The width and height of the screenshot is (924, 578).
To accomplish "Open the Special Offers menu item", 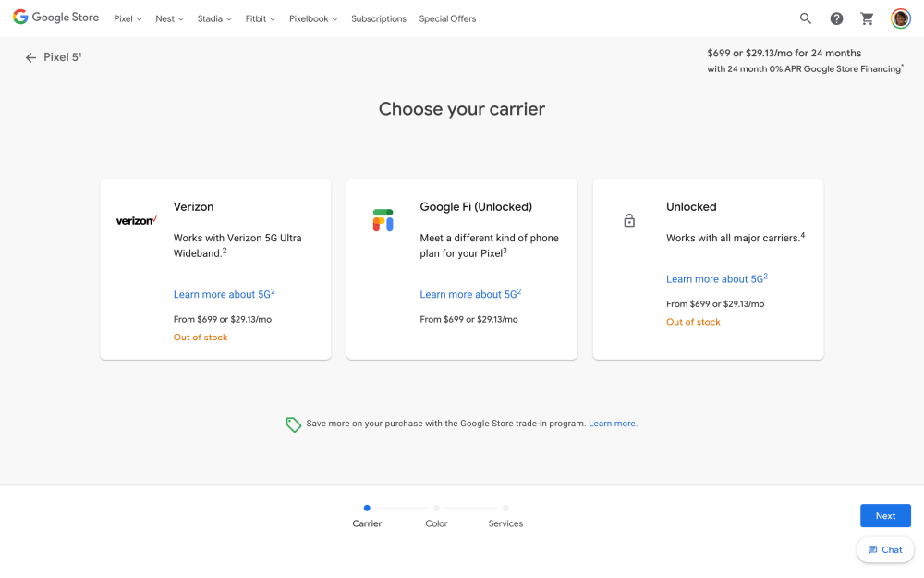I will point(447,18).
